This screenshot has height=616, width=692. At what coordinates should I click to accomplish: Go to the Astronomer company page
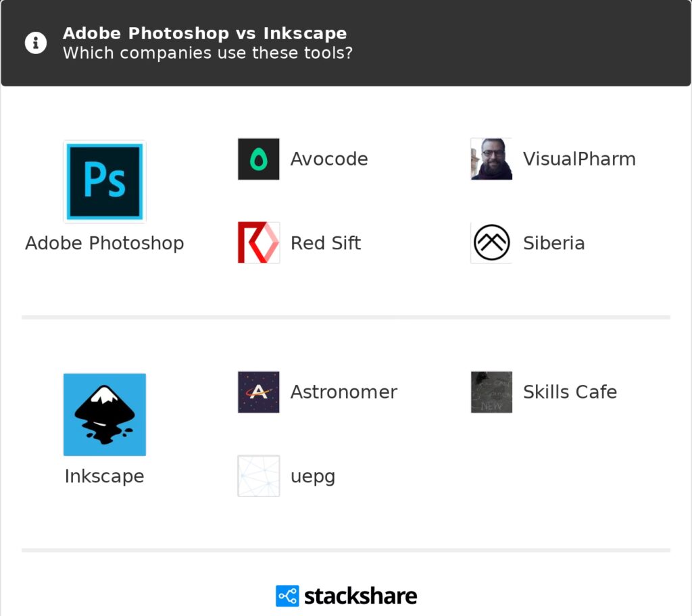coord(343,392)
